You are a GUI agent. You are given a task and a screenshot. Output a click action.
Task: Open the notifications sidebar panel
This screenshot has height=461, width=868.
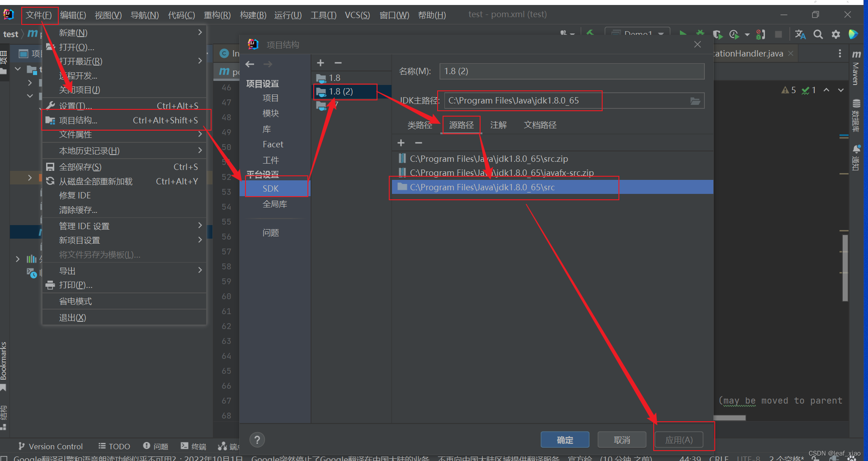tap(856, 157)
